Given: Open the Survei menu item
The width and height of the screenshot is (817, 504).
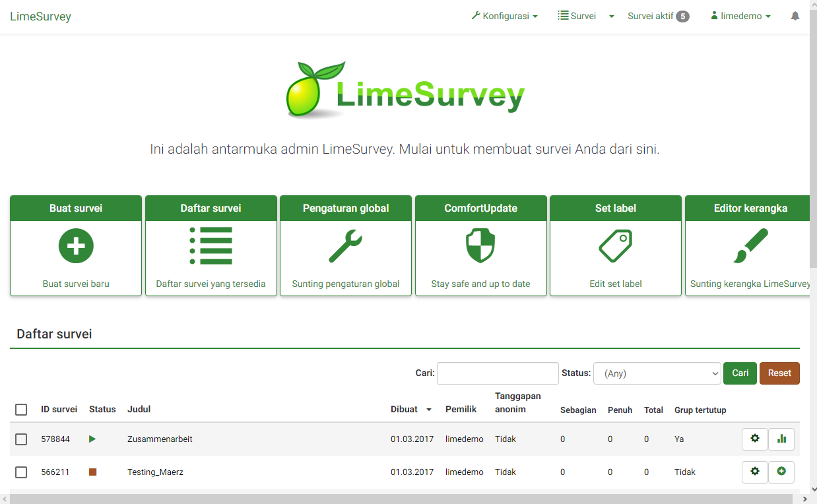Looking at the screenshot, I should coord(577,16).
